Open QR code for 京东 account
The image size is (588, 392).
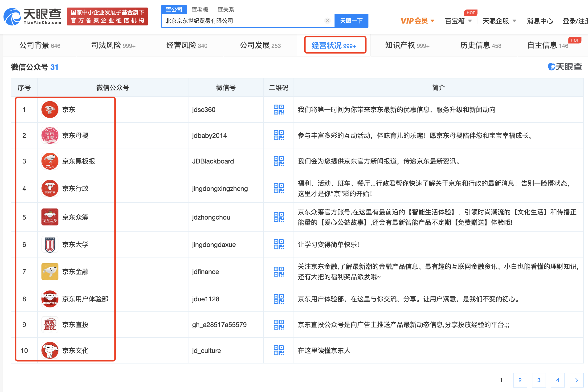[x=278, y=110]
